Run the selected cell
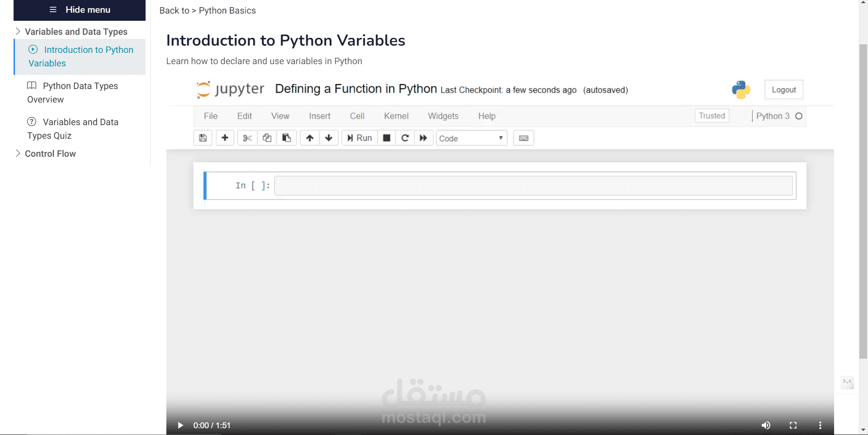The width and height of the screenshot is (868, 435). (359, 138)
